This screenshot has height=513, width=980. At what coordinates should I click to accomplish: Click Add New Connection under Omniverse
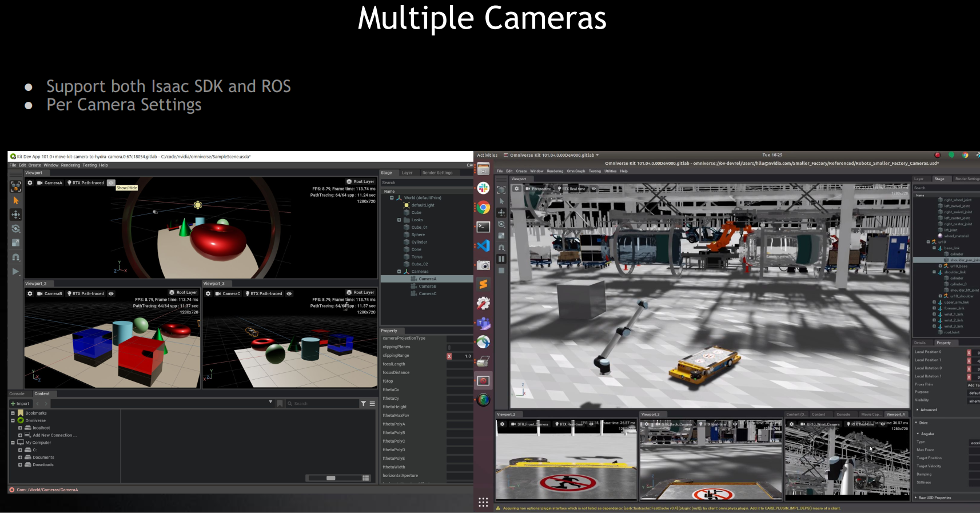tap(54, 435)
